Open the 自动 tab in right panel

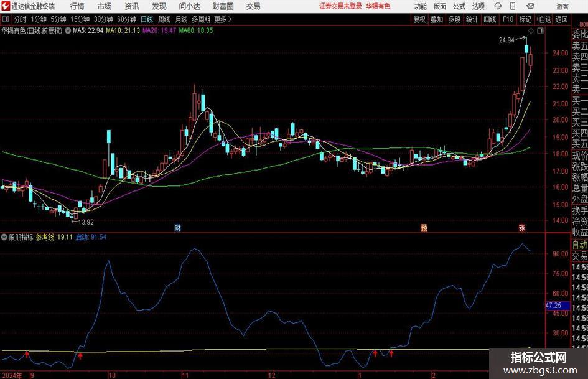pyautogui.click(x=580, y=245)
